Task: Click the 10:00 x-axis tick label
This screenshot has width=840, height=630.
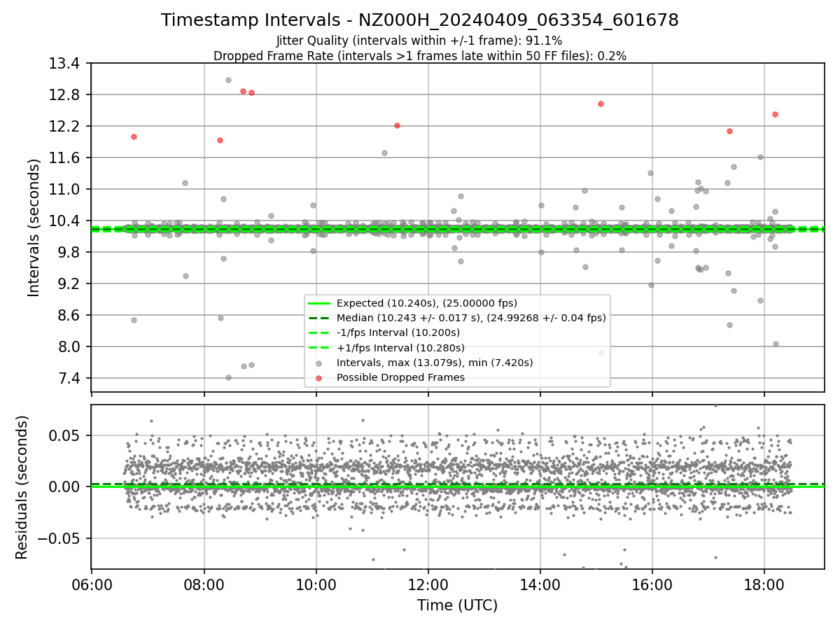Action: tap(316, 584)
